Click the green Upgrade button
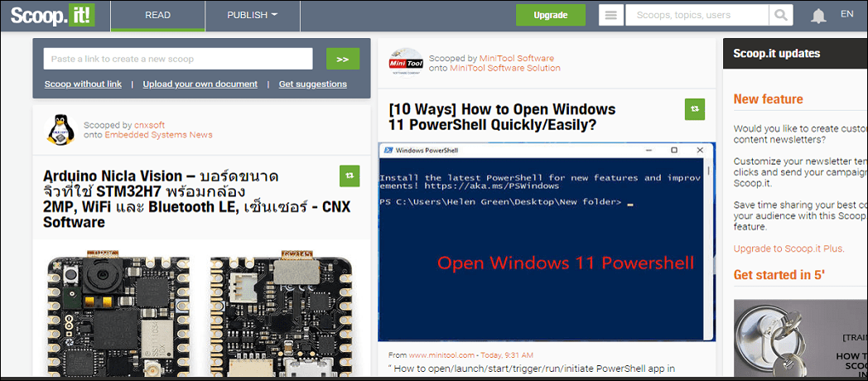 pos(550,15)
